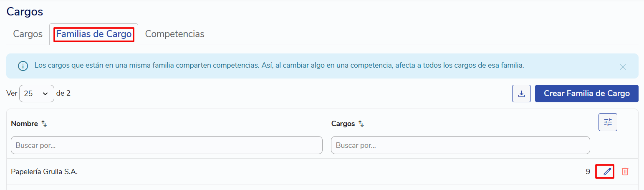Select the Familias de Cargo tab
Viewport: 644px width, 190px height.
click(94, 34)
